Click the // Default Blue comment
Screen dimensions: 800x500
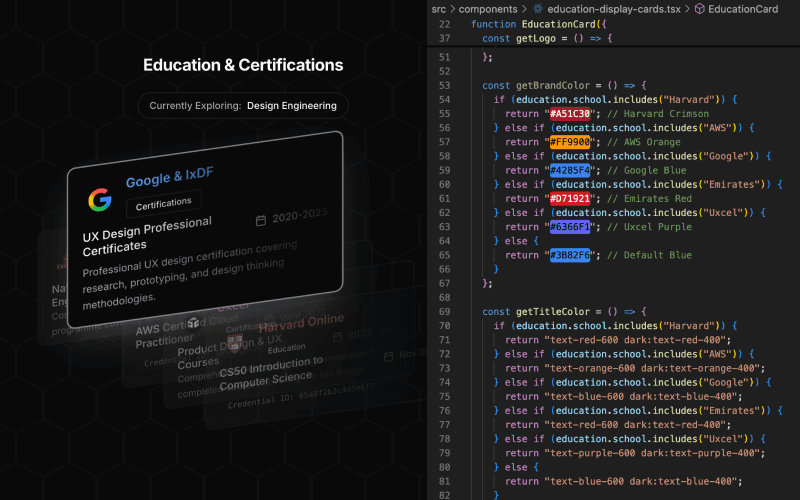pyautogui.click(x=649, y=255)
